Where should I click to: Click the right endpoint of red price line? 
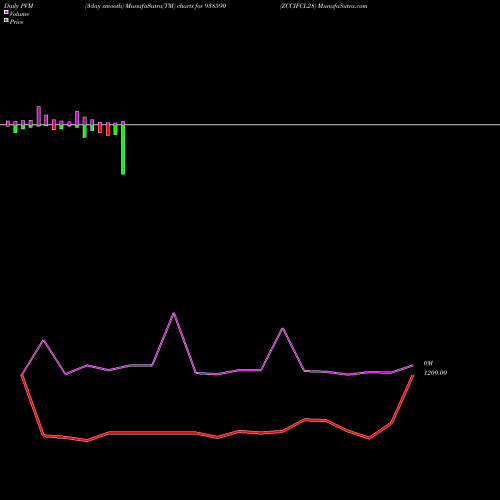point(413,375)
